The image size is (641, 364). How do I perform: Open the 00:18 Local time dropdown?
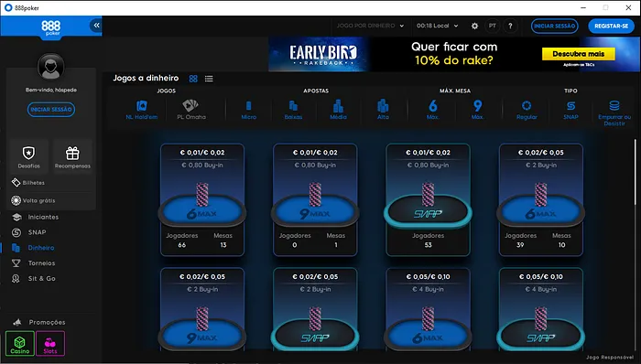[437, 26]
